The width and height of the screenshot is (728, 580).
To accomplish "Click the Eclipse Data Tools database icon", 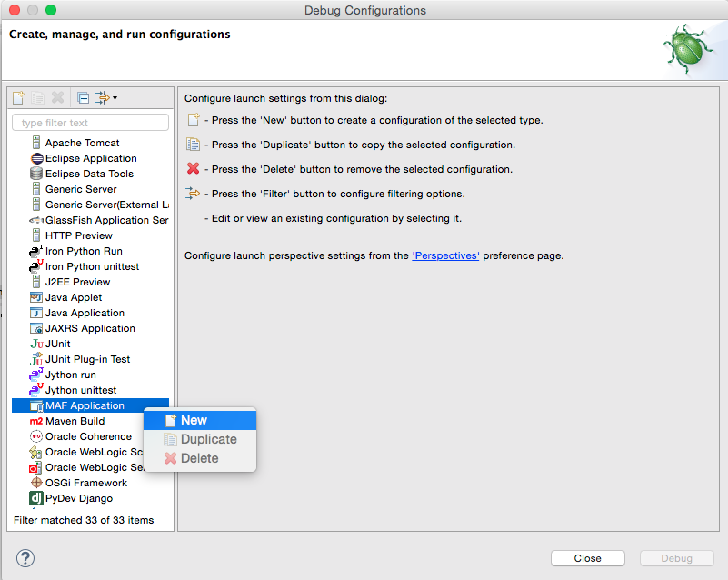I will [36, 174].
